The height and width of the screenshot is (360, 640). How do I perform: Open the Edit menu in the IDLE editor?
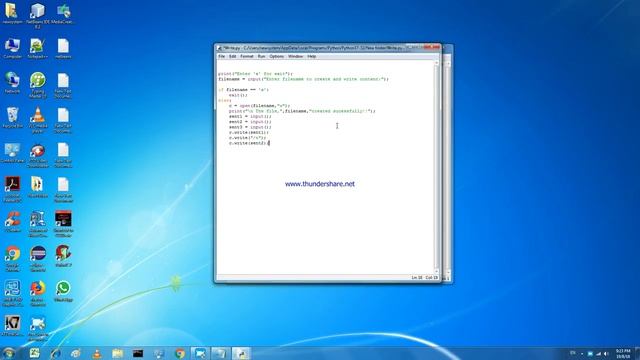232,56
